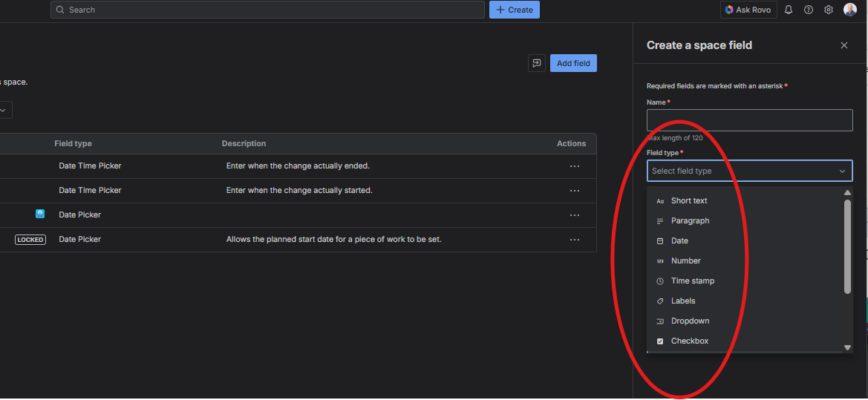Click the Actions column header
This screenshot has width=868, height=400.
coord(571,143)
